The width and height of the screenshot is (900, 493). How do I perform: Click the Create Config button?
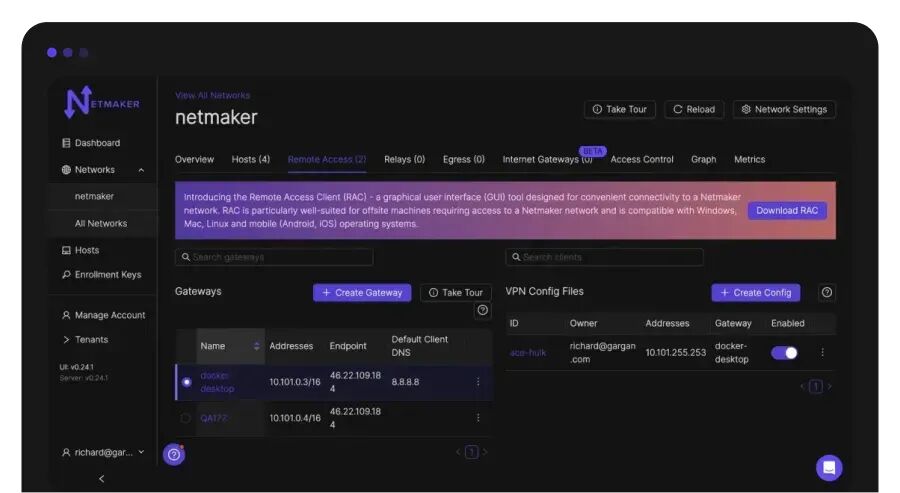pos(756,293)
